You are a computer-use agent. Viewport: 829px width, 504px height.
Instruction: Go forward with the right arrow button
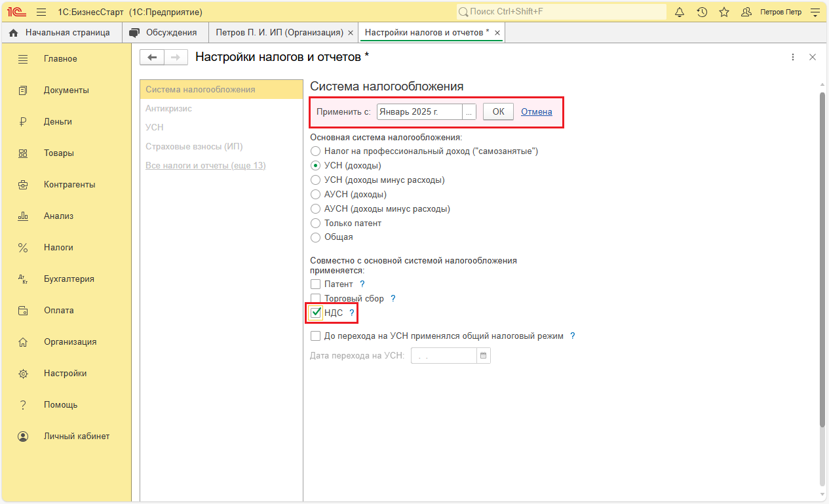(x=176, y=57)
